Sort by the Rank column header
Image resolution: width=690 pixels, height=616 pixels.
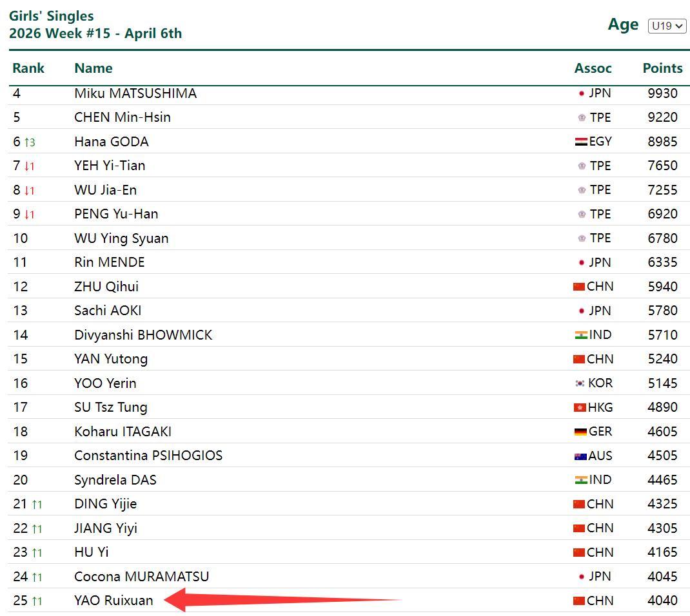point(28,68)
